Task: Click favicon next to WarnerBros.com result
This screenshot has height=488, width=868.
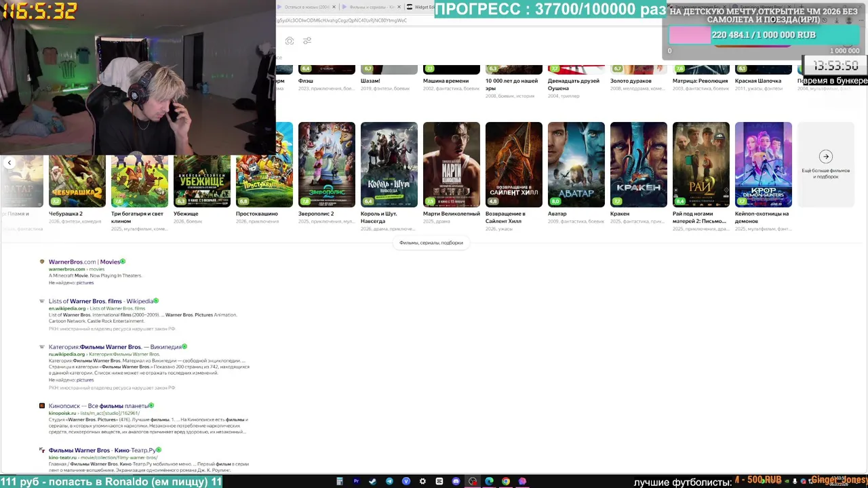Action: pyautogui.click(x=42, y=262)
